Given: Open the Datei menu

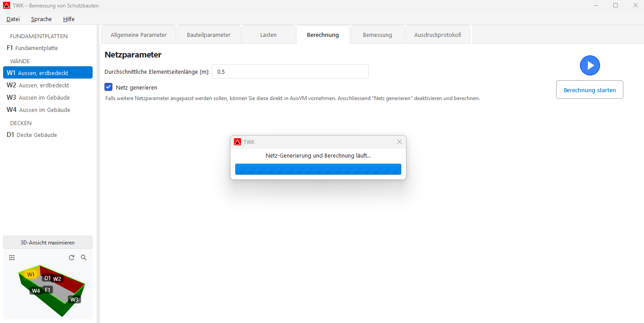Looking at the screenshot, I should pos(13,19).
